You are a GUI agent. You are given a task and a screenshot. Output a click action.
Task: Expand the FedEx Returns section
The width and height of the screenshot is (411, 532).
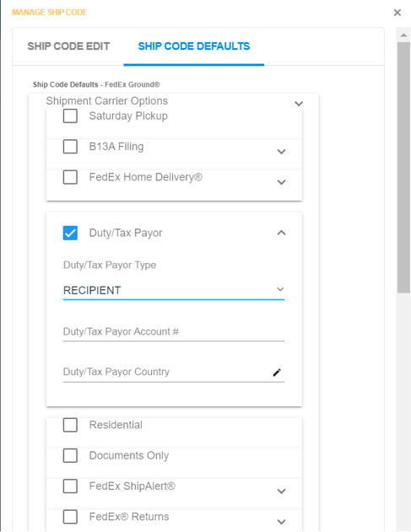(x=281, y=522)
